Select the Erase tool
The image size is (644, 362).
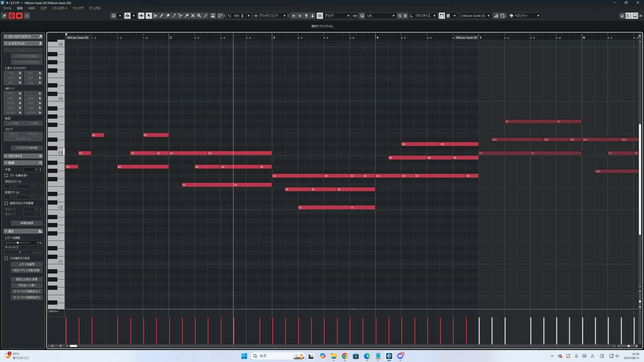[x=168, y=16]
